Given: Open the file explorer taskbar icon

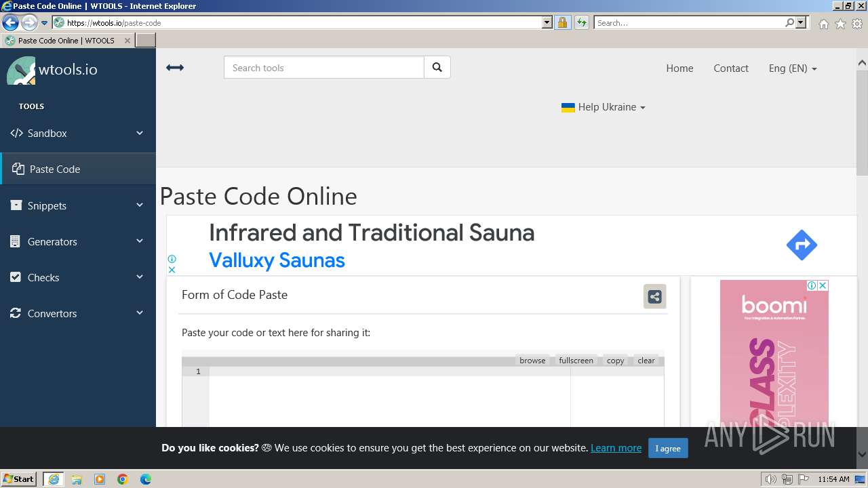Looking at the screenshot, I should click(x=77, y=479).
